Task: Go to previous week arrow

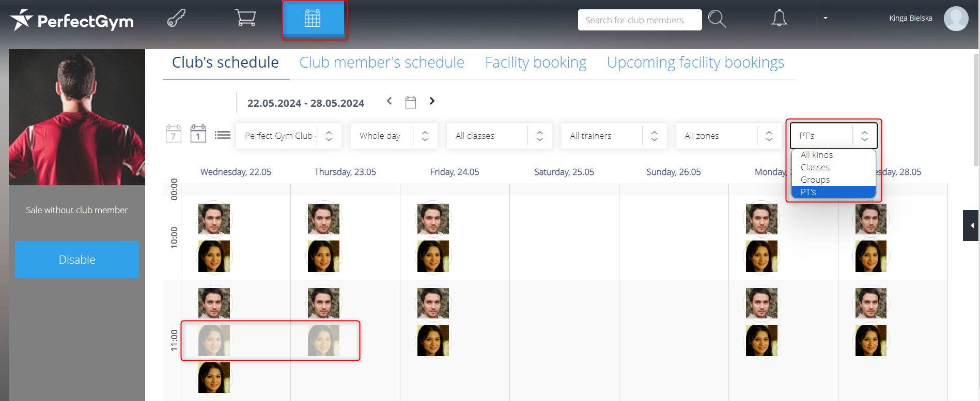Action: (390, 101)
